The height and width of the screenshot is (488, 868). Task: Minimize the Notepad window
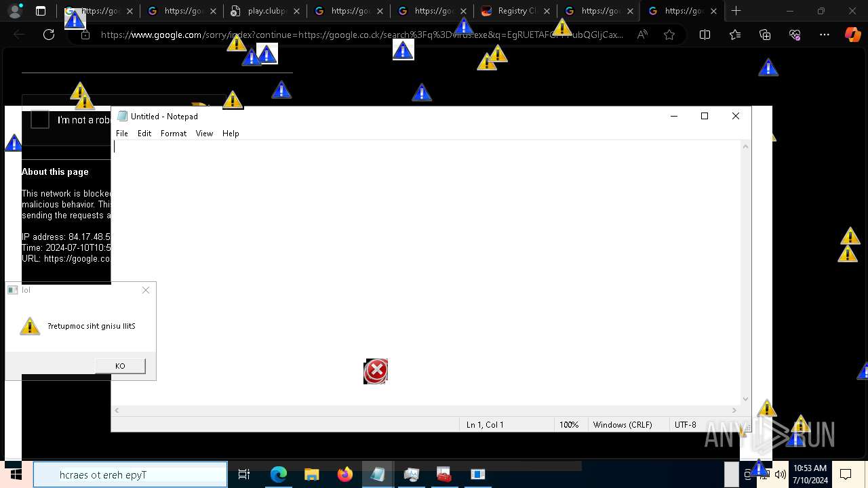click(x=674, y=116)
